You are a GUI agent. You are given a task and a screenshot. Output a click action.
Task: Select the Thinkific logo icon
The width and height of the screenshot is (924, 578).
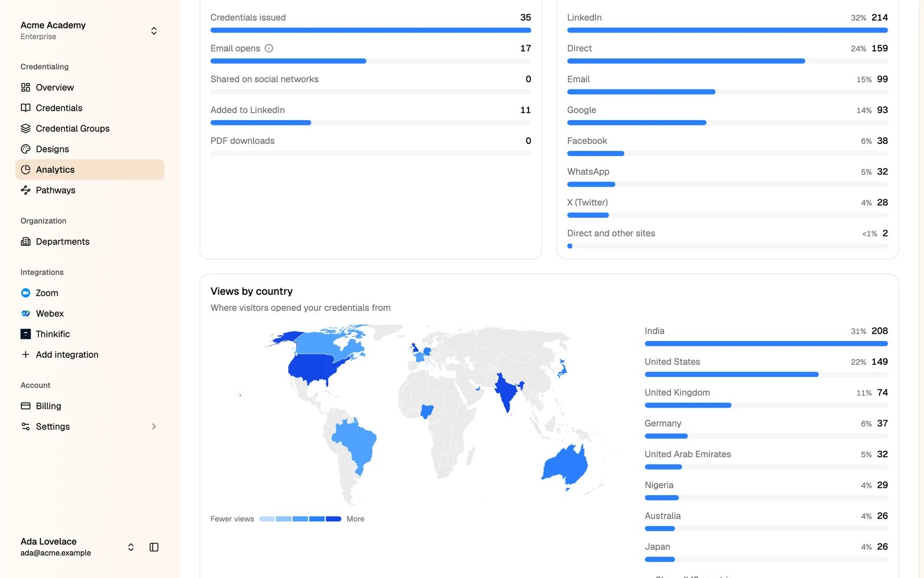click(x=25, y=334)
